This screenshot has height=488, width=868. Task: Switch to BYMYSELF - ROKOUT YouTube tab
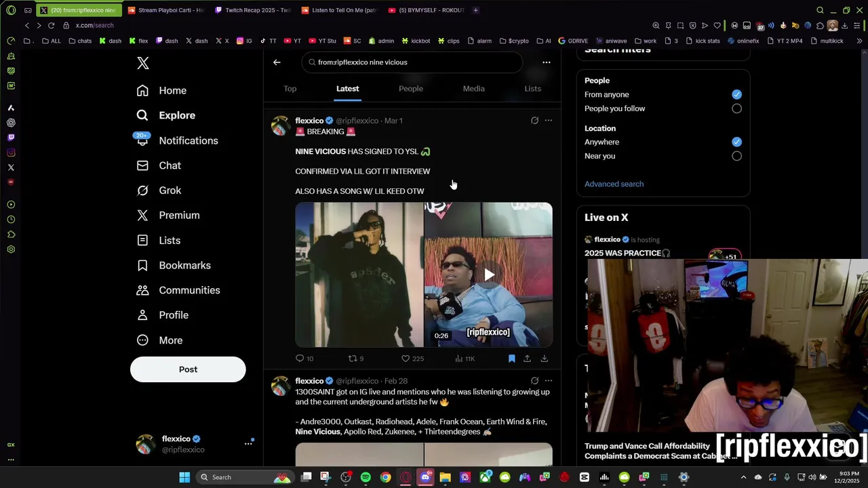coord(425,10)
